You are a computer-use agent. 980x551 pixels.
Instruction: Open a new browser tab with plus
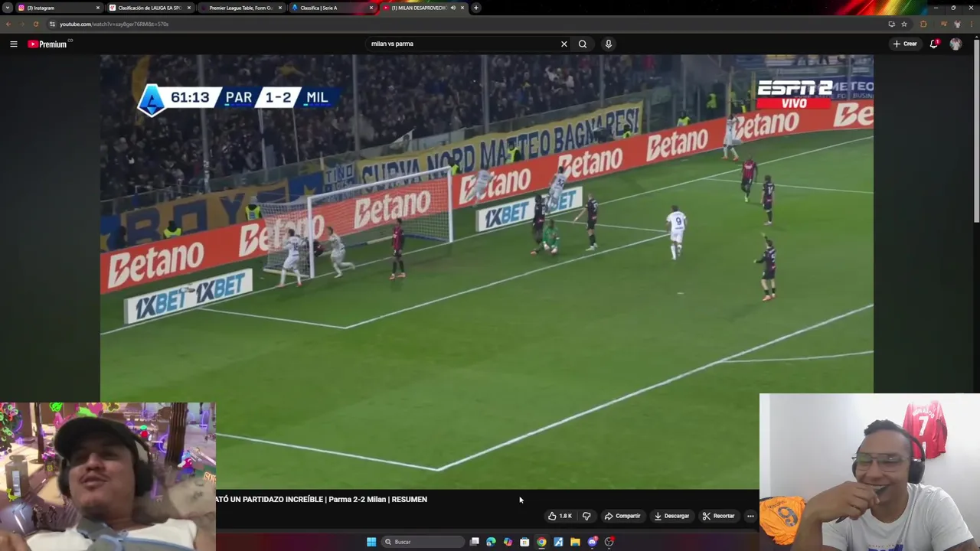(476, 8)
